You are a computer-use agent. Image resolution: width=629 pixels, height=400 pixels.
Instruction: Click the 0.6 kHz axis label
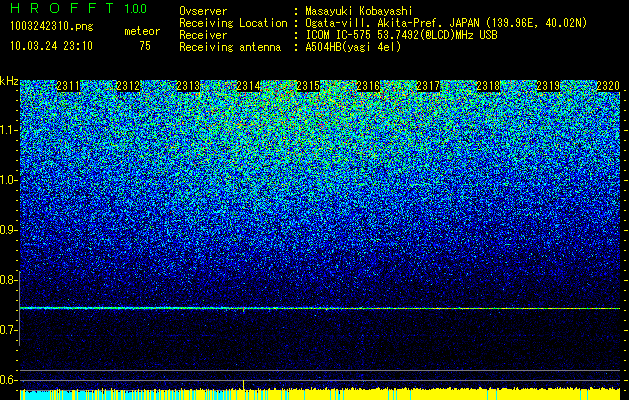(7, 380)
